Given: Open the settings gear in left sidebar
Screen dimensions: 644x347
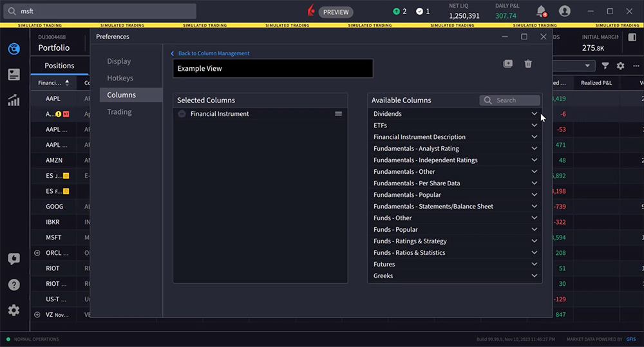Looking at the screenshot, I should coord(14,310).
